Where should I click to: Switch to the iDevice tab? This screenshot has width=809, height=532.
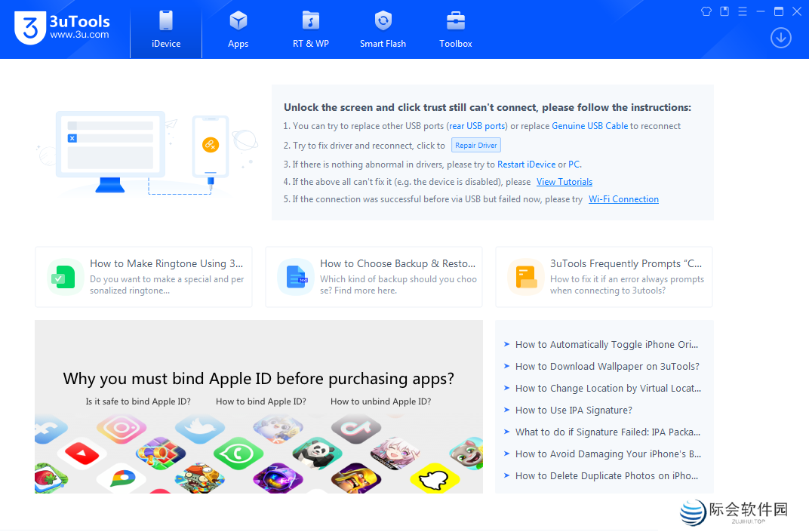166,30
